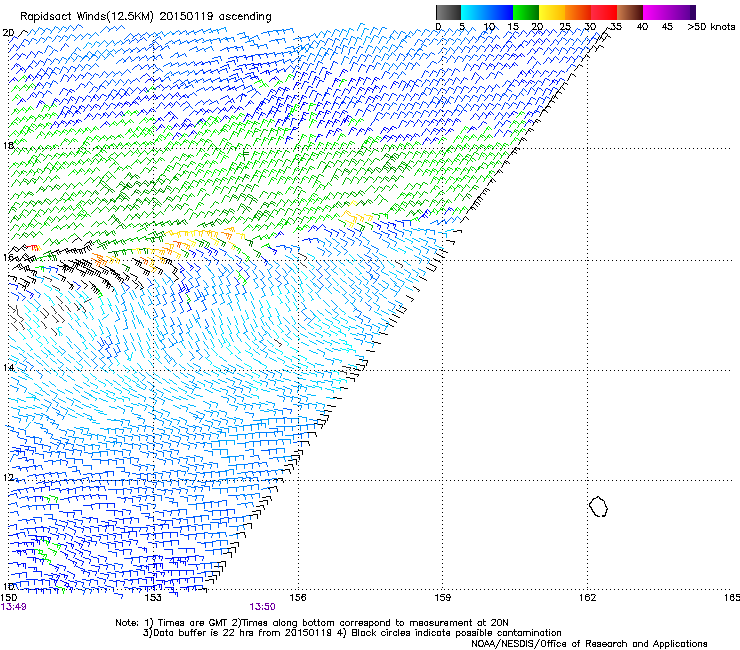The image size is (740, 650).
Task: Click the legend label '45'
Action: 667,26
